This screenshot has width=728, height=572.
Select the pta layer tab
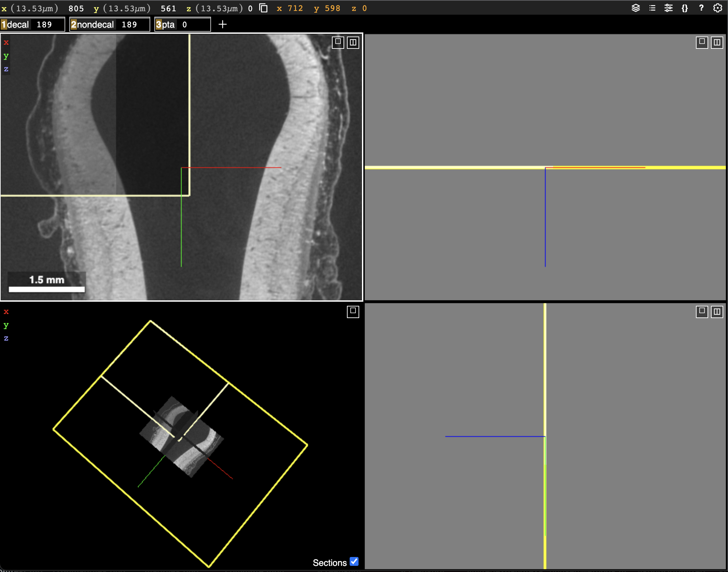pos(168,24)
